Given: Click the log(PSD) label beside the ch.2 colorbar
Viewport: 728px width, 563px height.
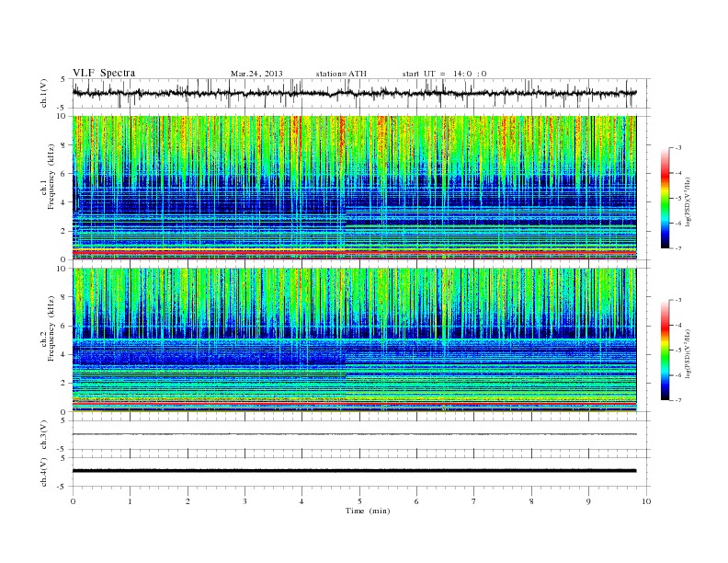Looking at the screenshot, I should (x=688, y=353).
